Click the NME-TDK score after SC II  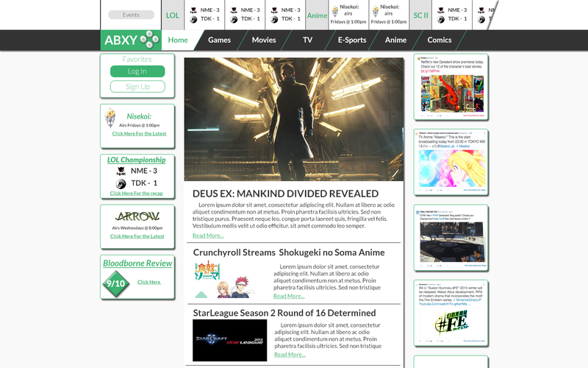click(x=452, y=15)
